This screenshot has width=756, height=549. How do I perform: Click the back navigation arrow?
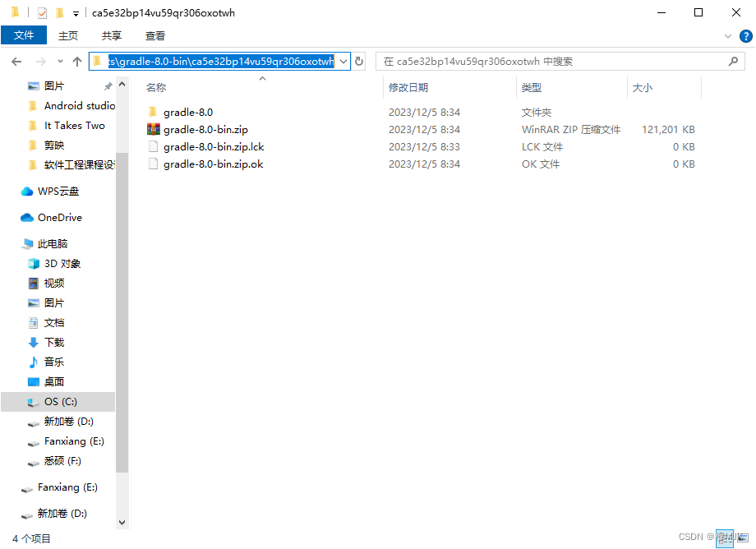[x=16, y=61]
